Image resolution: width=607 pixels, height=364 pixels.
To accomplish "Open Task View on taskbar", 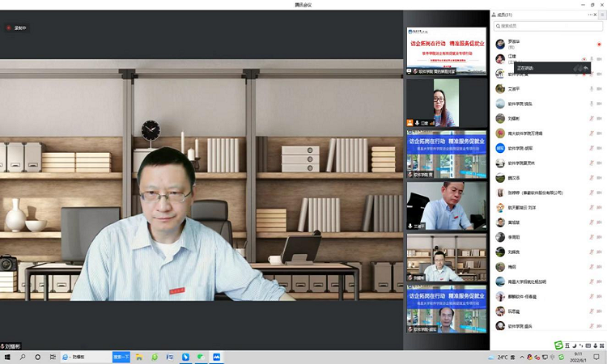I will (x=53, y=357).
